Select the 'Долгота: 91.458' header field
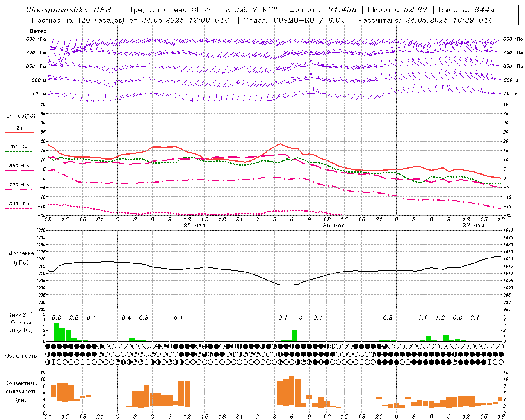Image resolution: width=525 pixels, height=420 pixels. 323,10
